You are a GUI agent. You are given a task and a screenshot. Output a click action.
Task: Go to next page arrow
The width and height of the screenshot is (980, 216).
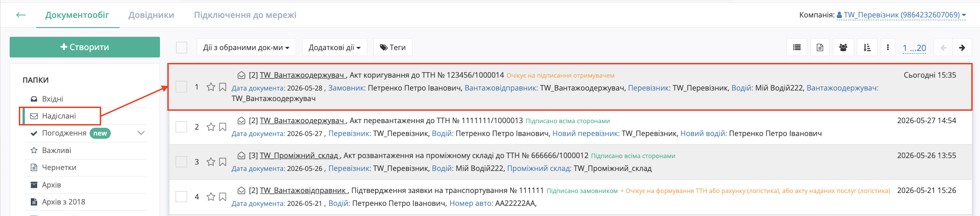[962, 47]
